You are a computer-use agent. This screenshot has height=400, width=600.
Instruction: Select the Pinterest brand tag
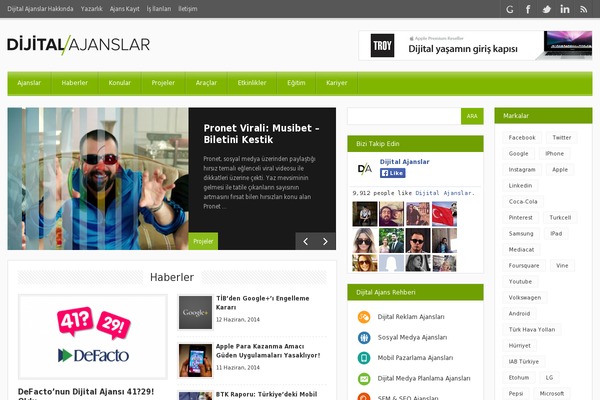click(x=520, y=218)
